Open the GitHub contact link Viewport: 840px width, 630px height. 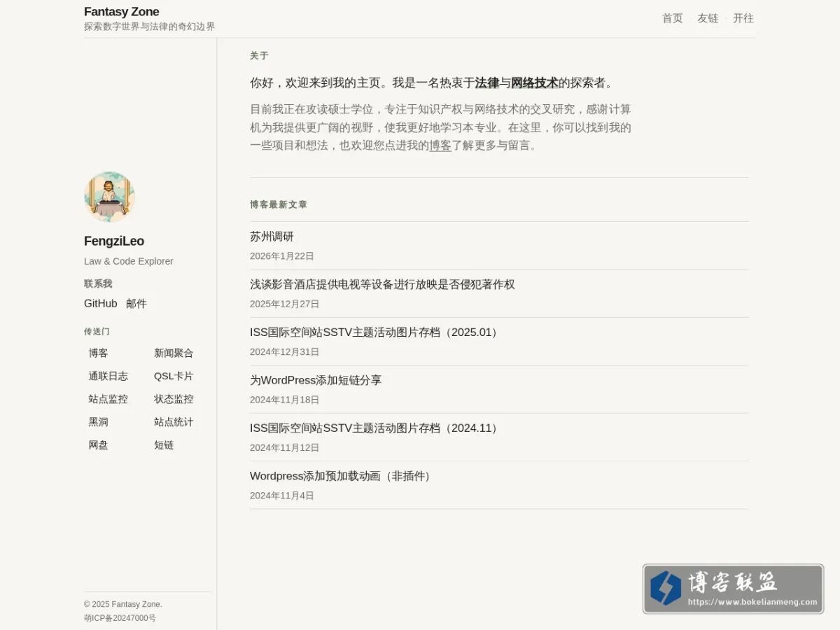101,303
